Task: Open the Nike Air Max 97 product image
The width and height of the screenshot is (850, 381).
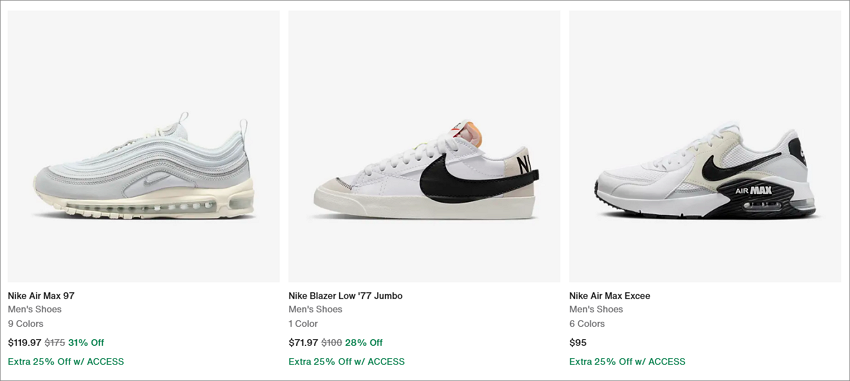Action: (144, 146)
